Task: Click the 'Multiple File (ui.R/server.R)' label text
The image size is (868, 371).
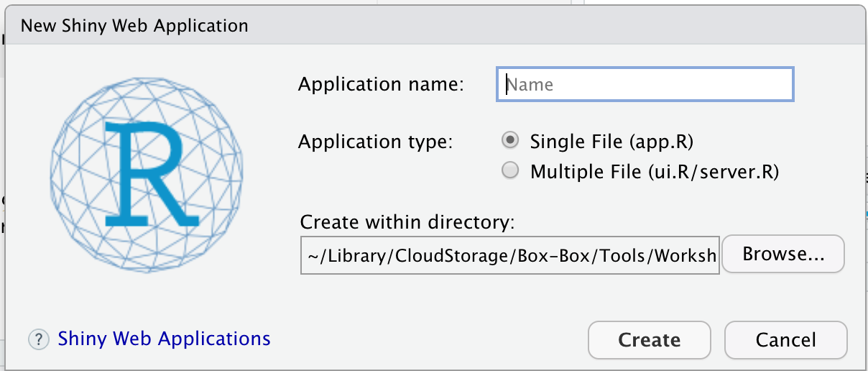Action: (655, 172)
